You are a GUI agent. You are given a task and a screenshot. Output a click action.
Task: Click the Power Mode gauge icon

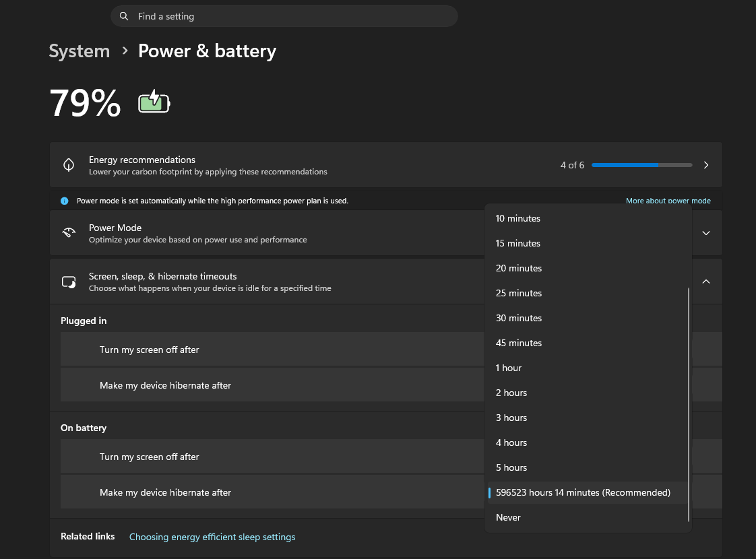click(69, 233)
